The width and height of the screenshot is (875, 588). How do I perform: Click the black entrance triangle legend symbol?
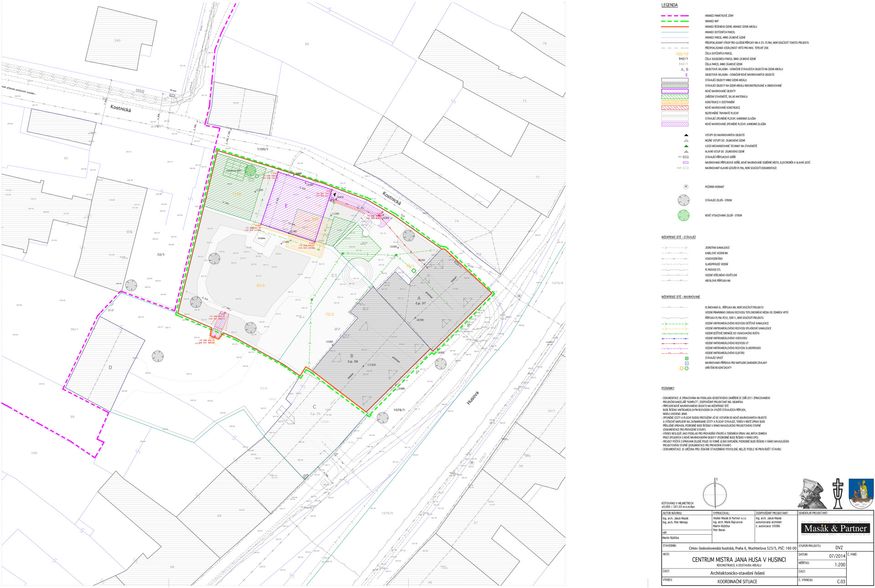coord(686,135)
